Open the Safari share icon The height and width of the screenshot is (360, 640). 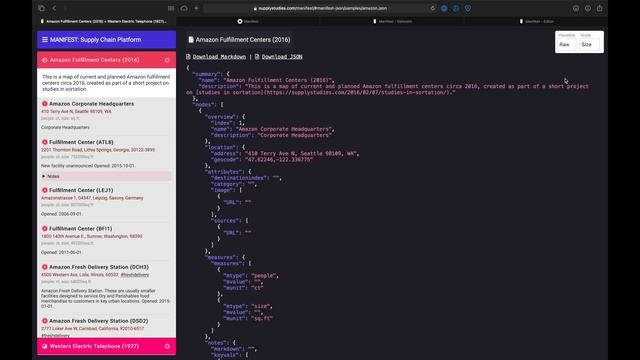click(600, 8)
